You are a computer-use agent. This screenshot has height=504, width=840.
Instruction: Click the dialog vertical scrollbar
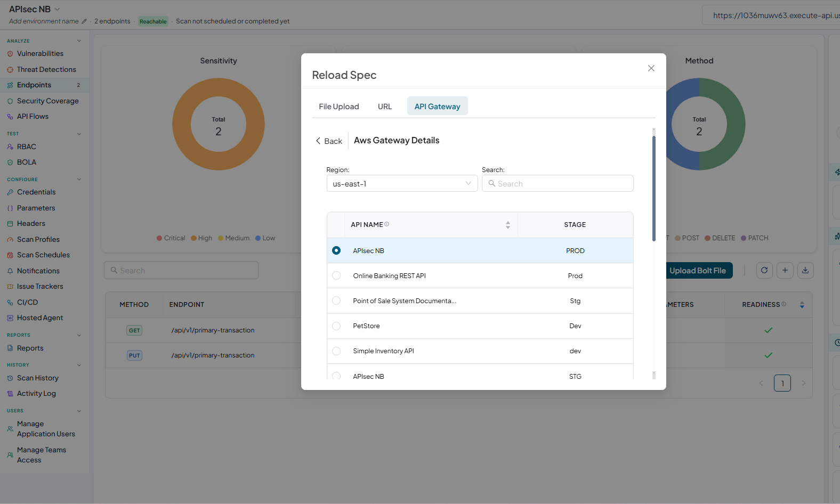pyautogui.click(x=654, y=189)
